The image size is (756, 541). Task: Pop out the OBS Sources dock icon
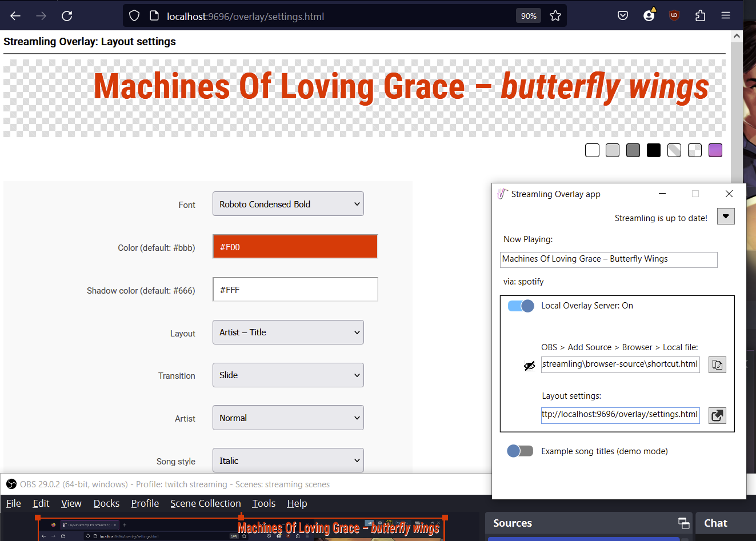pos(683,523)
